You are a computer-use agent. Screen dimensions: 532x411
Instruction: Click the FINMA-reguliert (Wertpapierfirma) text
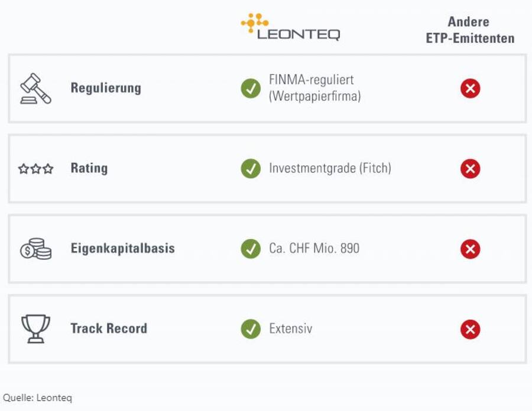point(315,88)
